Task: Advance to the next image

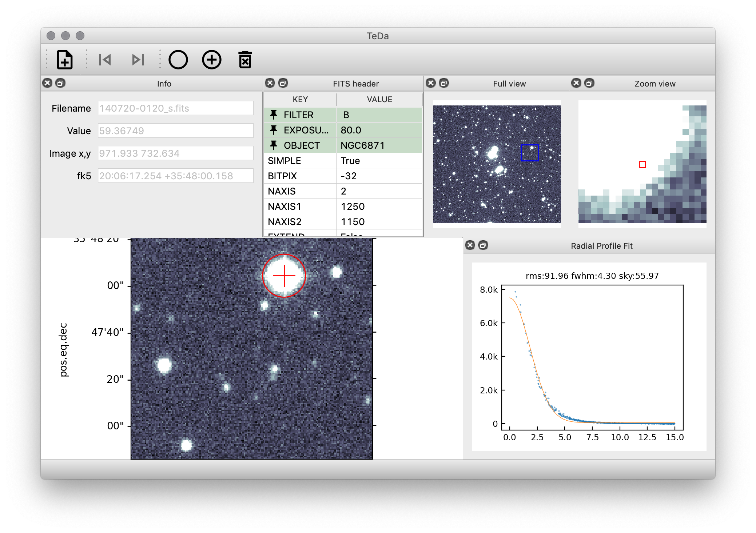Action: [138, 59]
